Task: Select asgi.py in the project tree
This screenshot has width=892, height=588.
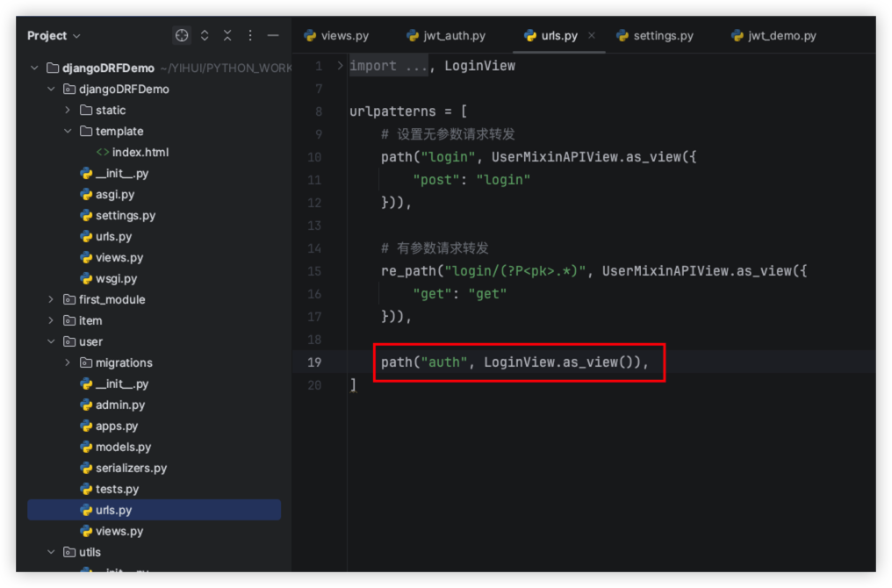Action: [x=115, y=195]
